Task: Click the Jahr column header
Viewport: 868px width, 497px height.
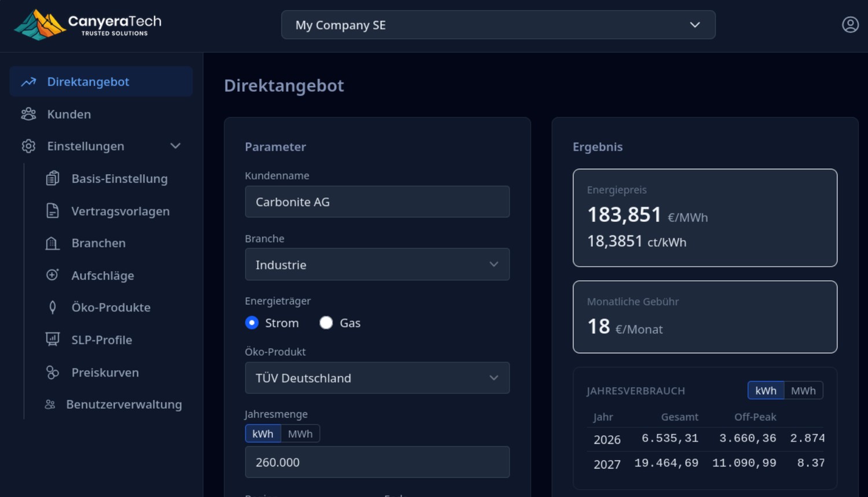Action: click(x=603, y=417)
